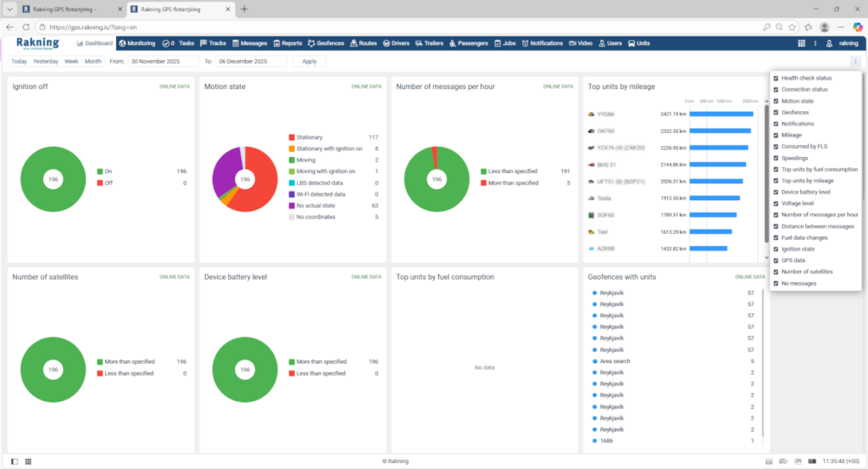868x469 pixels.
Task: Click the Trailers icon in top menu
Action: 420,43
